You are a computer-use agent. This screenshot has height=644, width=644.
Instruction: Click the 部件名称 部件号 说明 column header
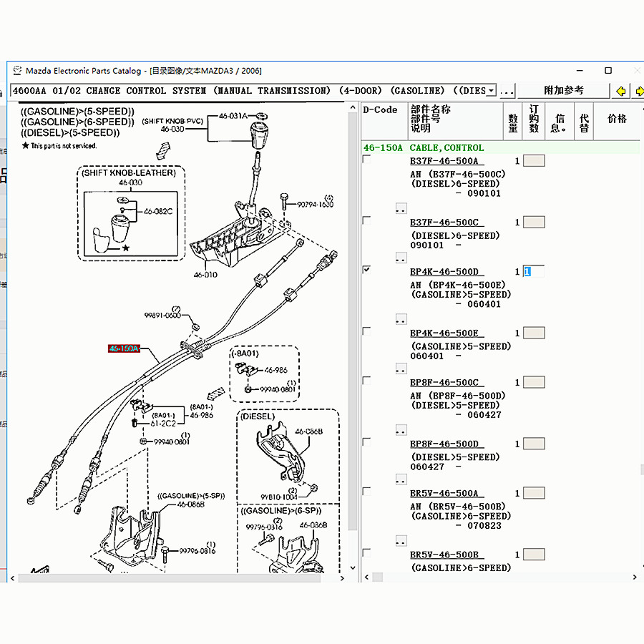click(456, 121)
